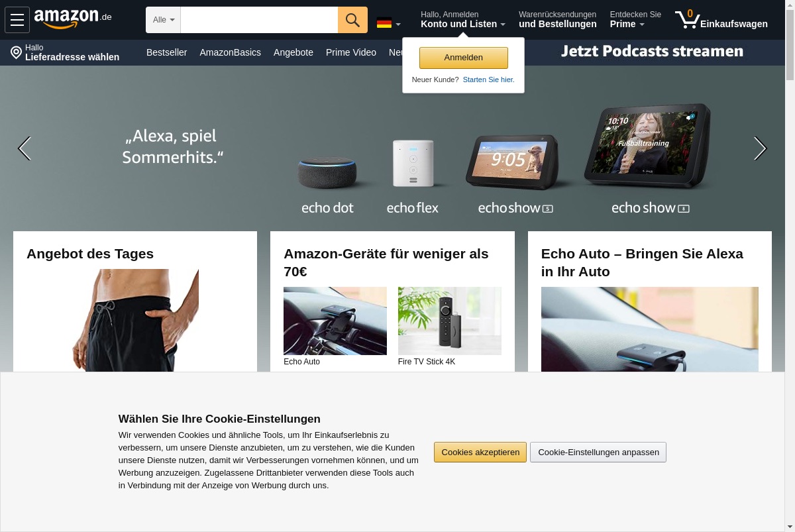Click the Anmelden sign-in button

point(464,58)
